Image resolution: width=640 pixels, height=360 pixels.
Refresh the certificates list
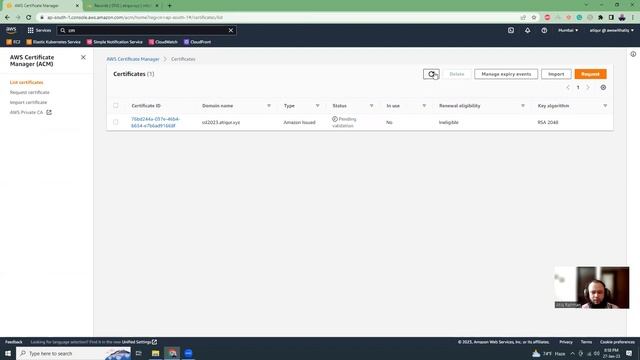[x=431, y=74]
